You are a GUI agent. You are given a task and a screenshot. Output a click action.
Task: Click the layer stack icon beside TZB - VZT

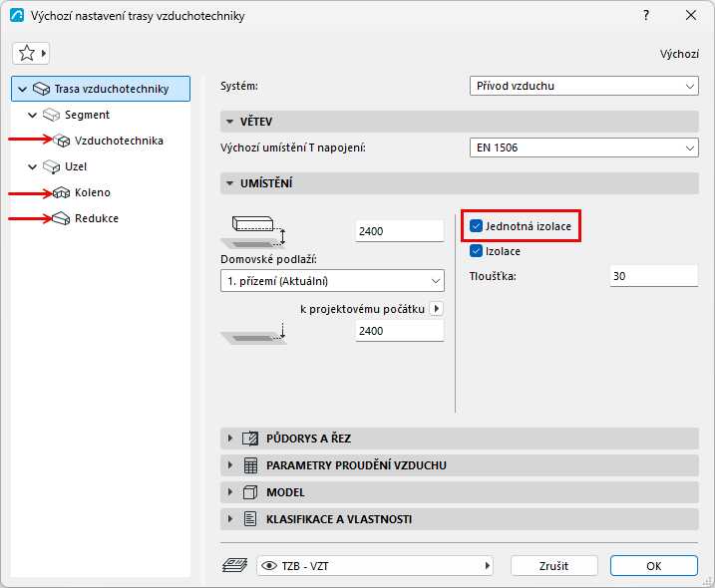pyautogui.click(x=234, y=566)
